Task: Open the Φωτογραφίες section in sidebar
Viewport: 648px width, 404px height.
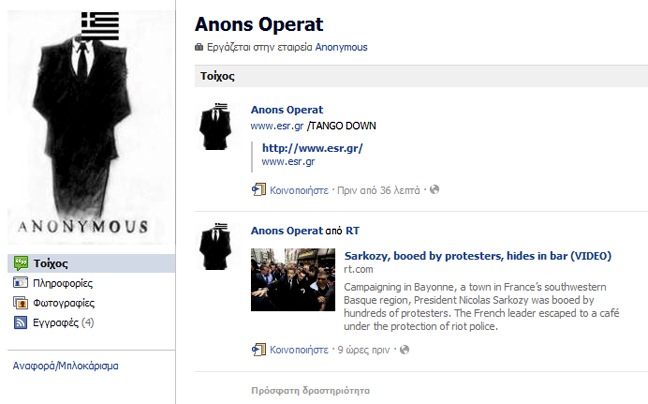Action: 64,302
